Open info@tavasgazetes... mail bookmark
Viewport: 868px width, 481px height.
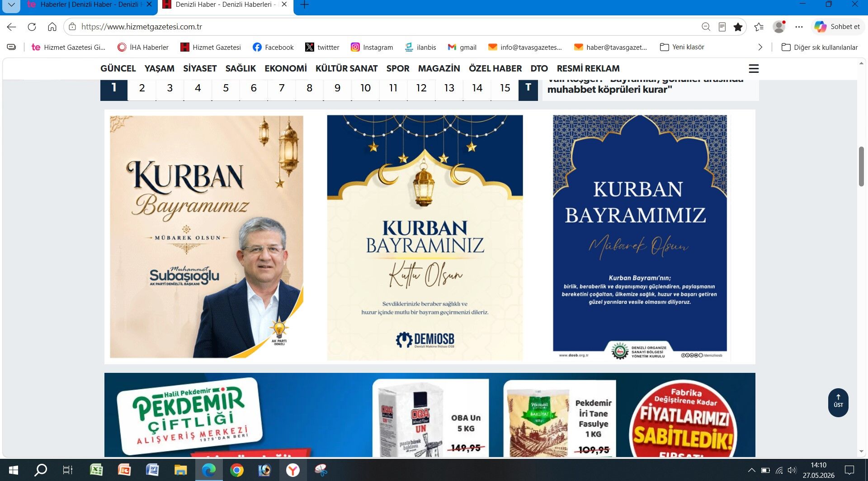click(525, 47)
